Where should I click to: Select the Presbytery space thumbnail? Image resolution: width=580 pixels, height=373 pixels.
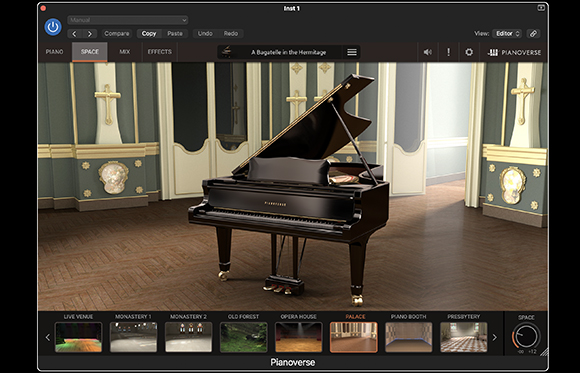point(464,337)
